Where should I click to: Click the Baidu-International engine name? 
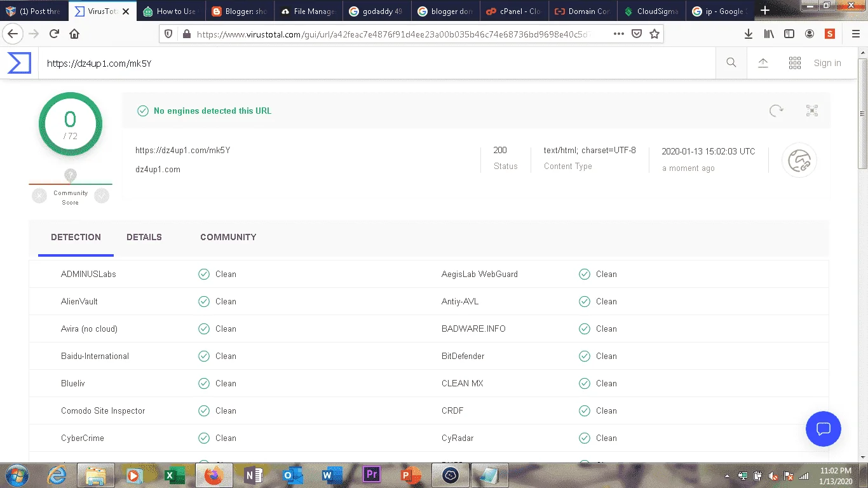(x=95, y=356)
